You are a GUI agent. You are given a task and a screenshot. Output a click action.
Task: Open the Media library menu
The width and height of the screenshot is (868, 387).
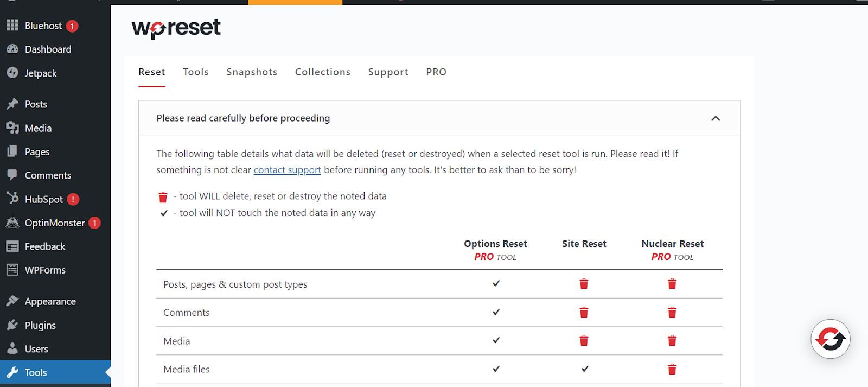tap(38, 128)
